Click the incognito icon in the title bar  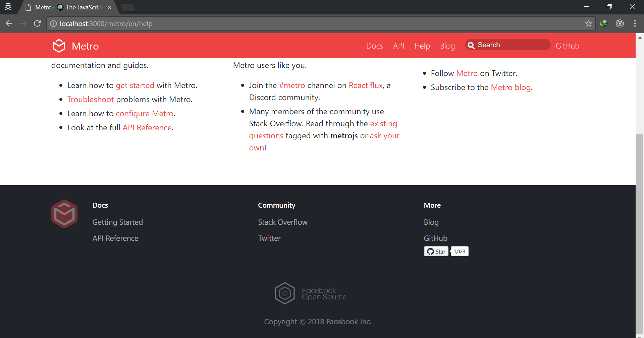[8, 7]
